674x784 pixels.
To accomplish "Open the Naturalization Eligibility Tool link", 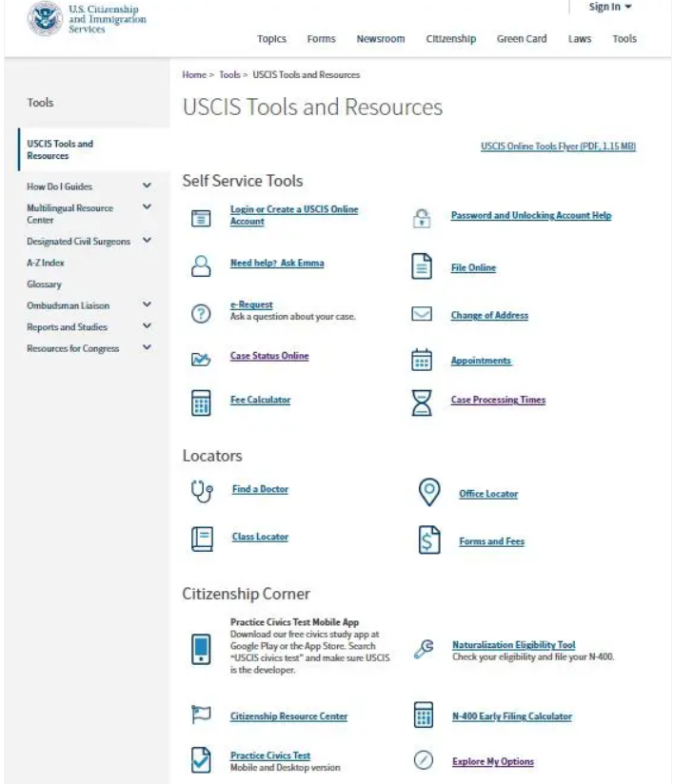I will [x=514, y=644].
